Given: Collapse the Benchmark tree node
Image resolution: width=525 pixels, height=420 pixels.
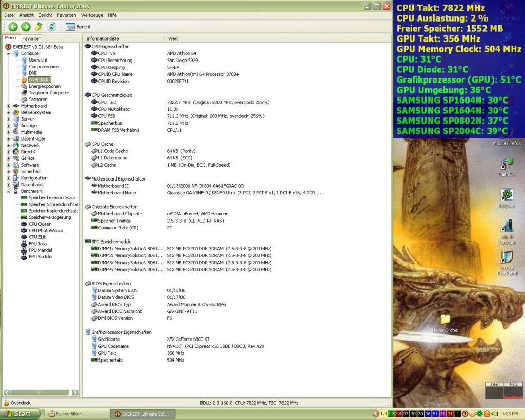Looking at the screenshot, I should point(8,191).
